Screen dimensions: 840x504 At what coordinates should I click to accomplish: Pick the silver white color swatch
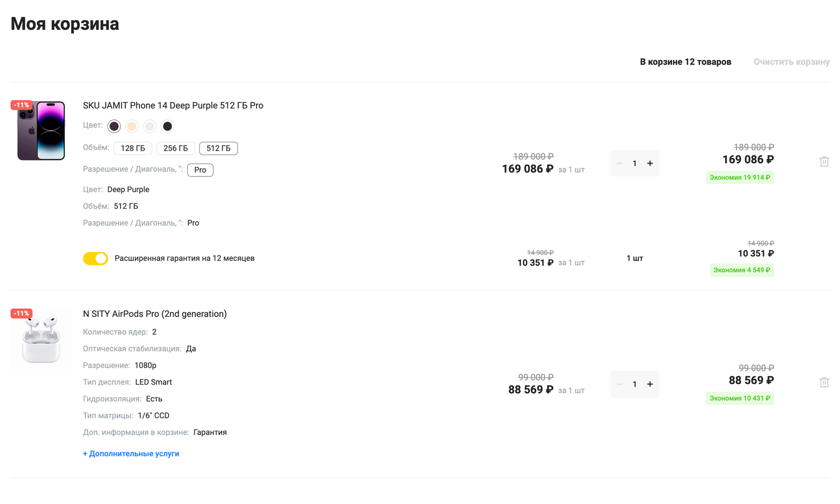coord(150,126)
